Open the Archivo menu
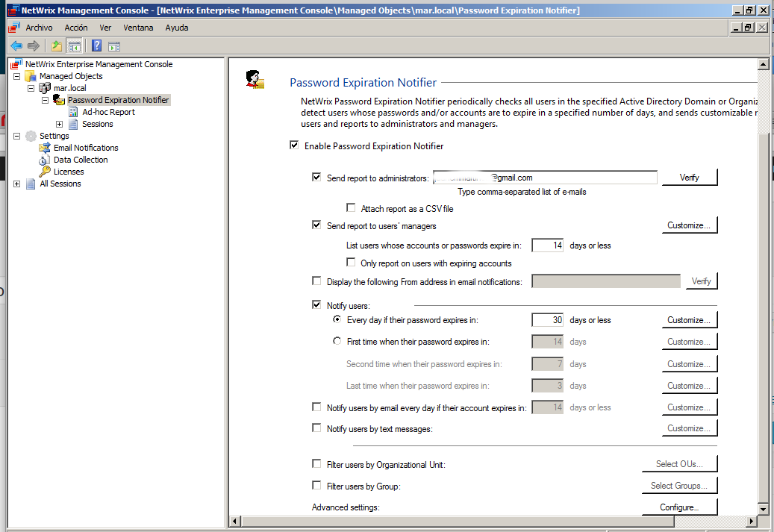Screen dimensions: 774x532 pyautogui.click(x=39, y=28)
